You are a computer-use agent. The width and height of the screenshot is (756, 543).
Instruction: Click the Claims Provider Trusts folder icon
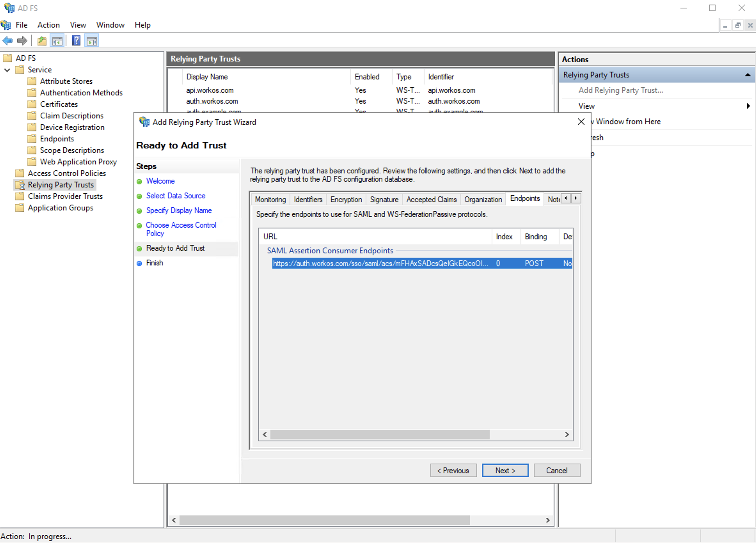[x=20, y=196]
